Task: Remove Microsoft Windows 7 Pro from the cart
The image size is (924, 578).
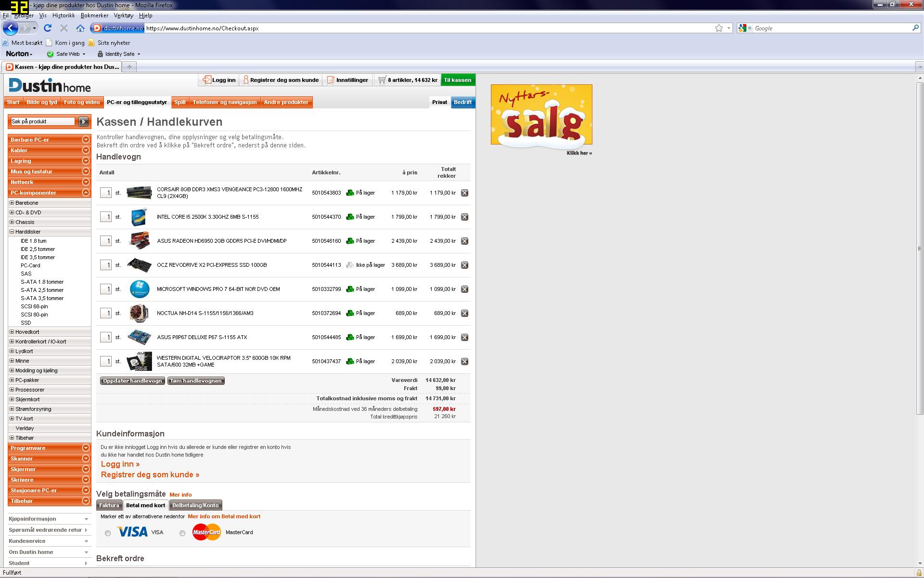Action: point(464,289)
